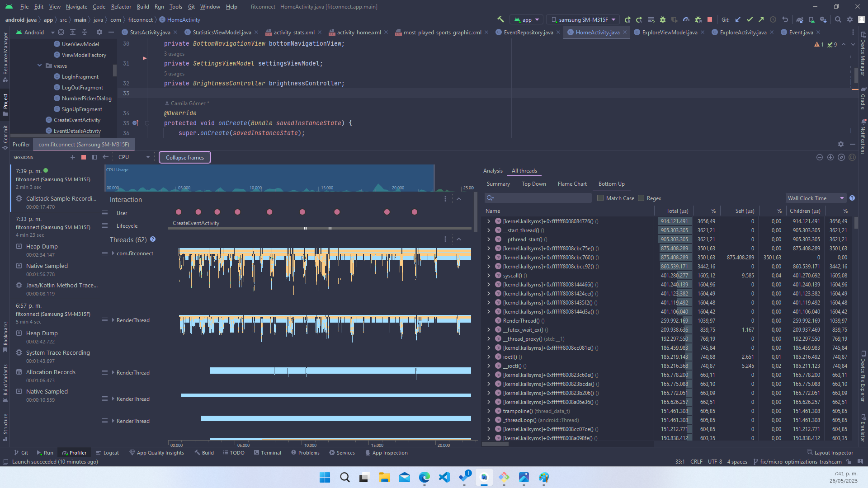Switch to the EventRepository.java tab

[528, 32]
